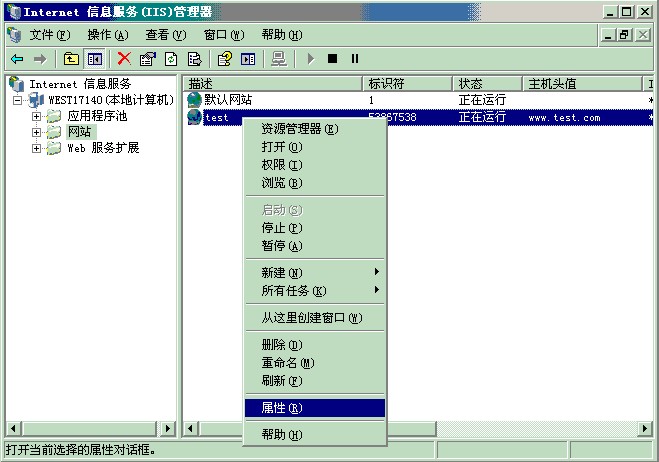Open the Properties toolbar icon

pos(149,59)
